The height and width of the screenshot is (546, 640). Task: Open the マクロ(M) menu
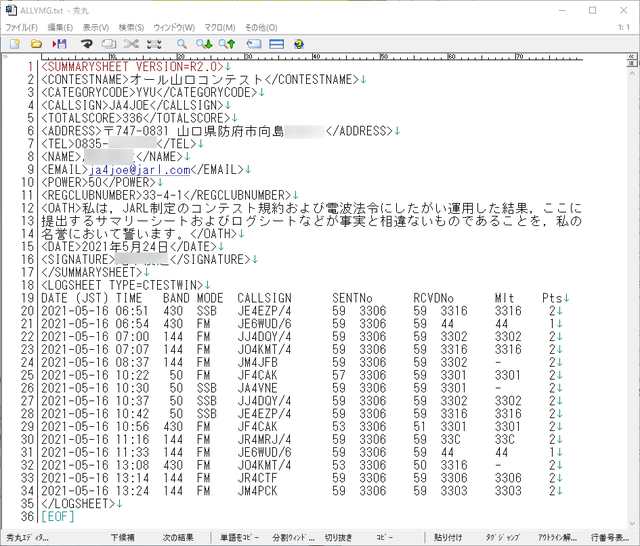[220, 27]
